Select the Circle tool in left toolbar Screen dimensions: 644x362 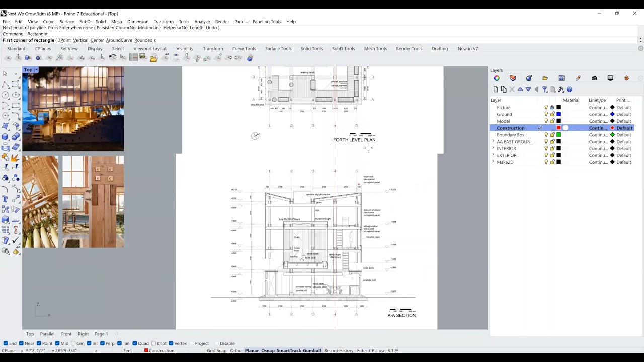tap(6, 95)
